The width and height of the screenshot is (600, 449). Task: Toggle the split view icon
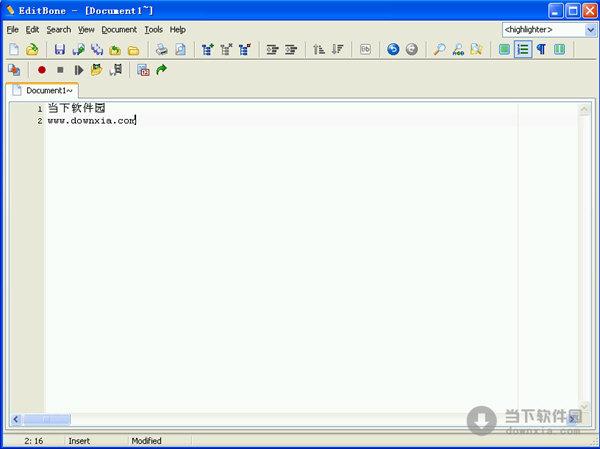coord(559,49)
